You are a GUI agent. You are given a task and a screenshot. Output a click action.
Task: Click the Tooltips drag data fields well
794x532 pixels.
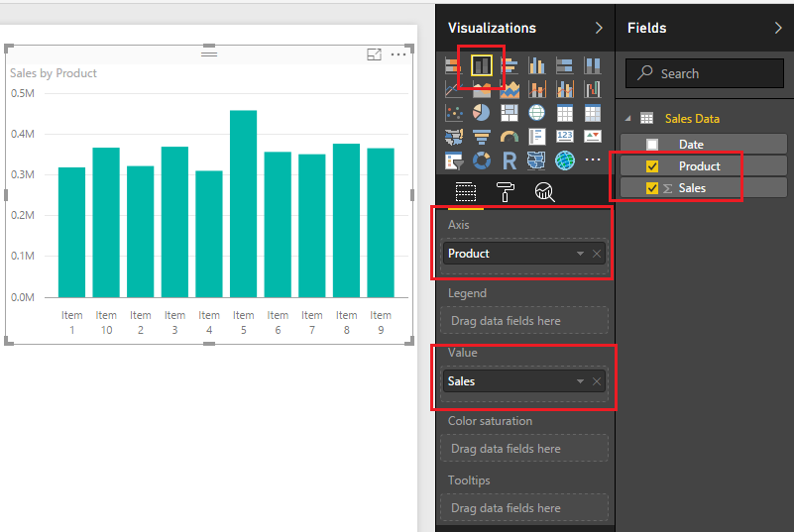(524, 507)
